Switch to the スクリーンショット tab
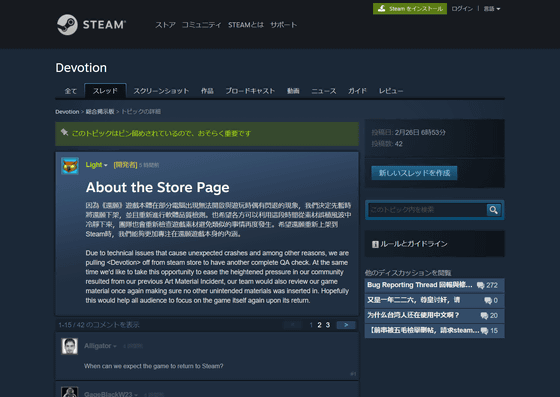 [x=161, y=91]
